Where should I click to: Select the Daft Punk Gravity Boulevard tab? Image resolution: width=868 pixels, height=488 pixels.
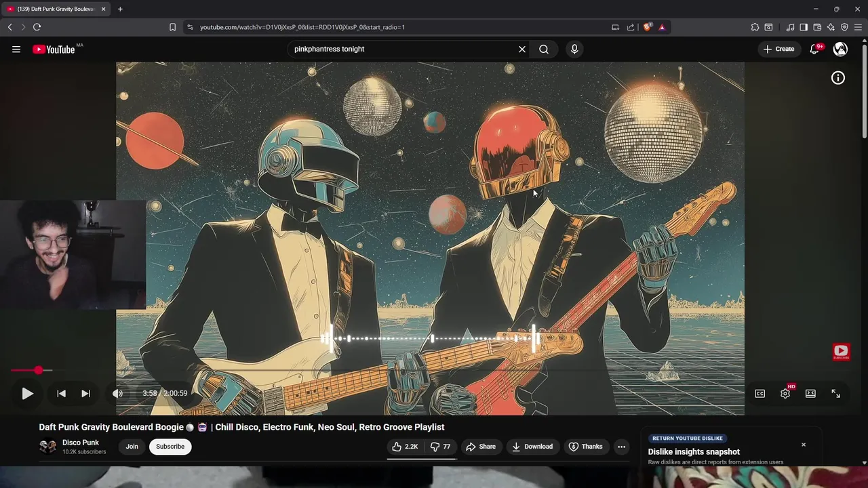coord(56,9)
